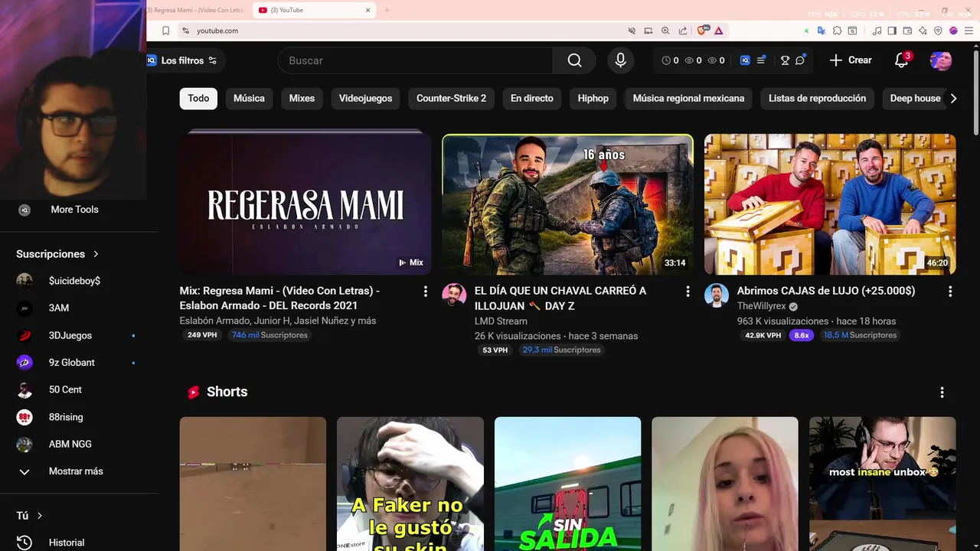
Task: Open the Google Translate extension icon
Action: click(821, 31)
